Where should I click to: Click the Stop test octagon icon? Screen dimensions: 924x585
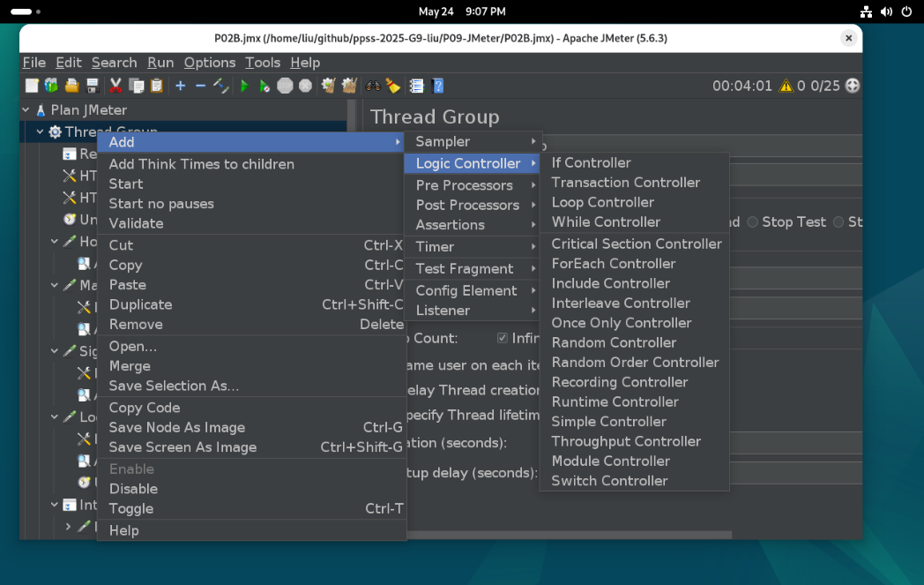(285, 86)
